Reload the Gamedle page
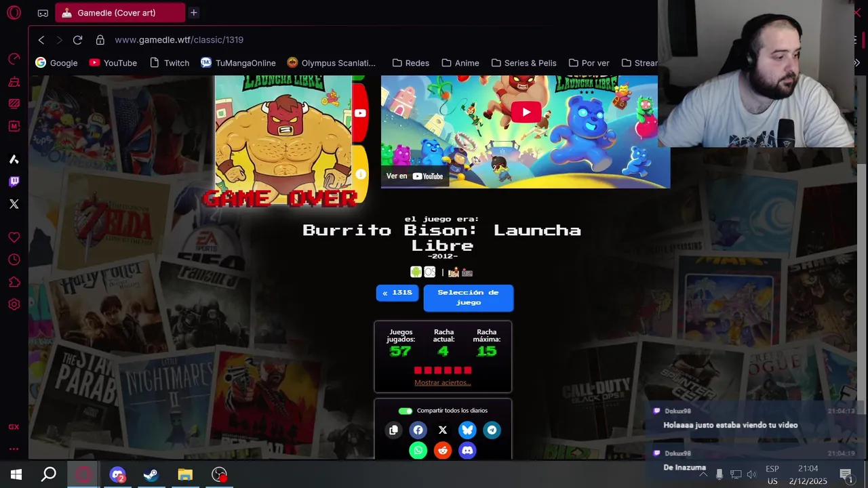This screenshot has width=868, height=488. click(77, 40)
